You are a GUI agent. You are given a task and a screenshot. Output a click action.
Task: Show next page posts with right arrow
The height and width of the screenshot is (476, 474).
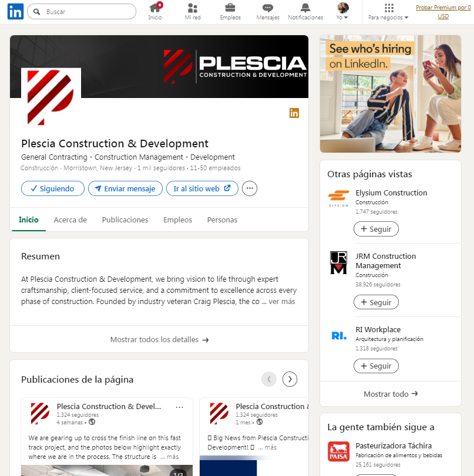pyautogui.click(x=290, y=379)
